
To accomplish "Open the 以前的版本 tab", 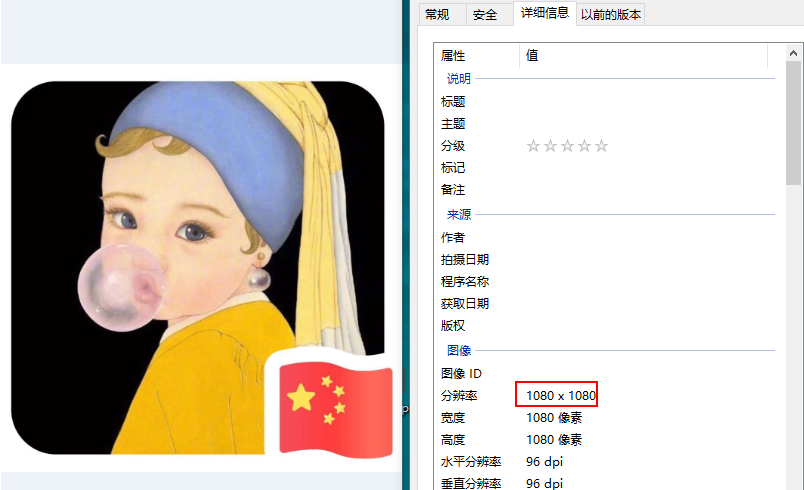I will pos(610,14).
